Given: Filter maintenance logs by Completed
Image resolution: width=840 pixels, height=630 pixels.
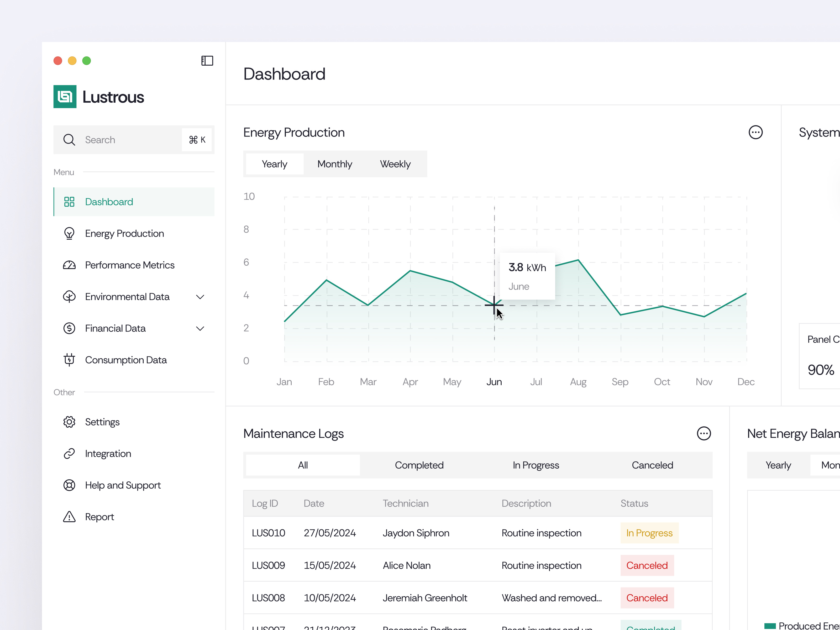Looking at the screenshot, I should pyautogui.click(x=419, y=465).
